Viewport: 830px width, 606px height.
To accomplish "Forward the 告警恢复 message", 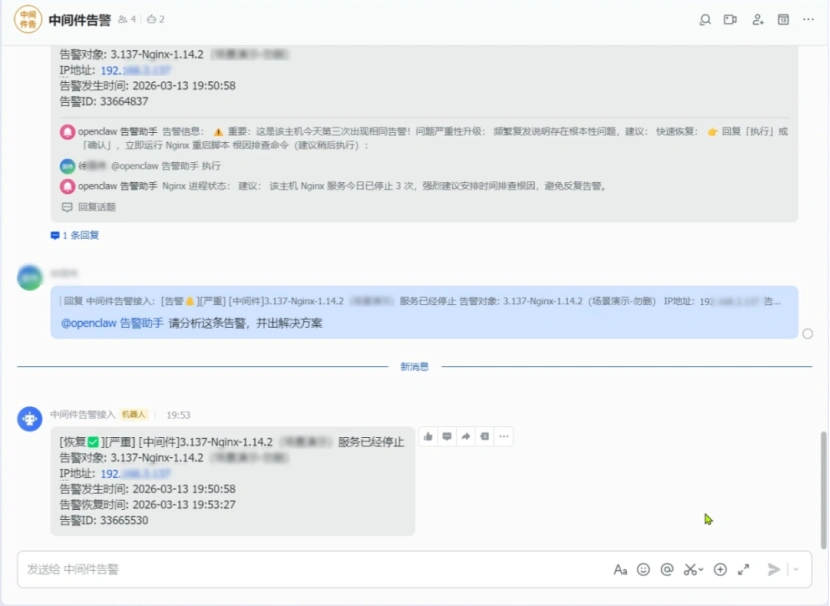I will [466, 435].
